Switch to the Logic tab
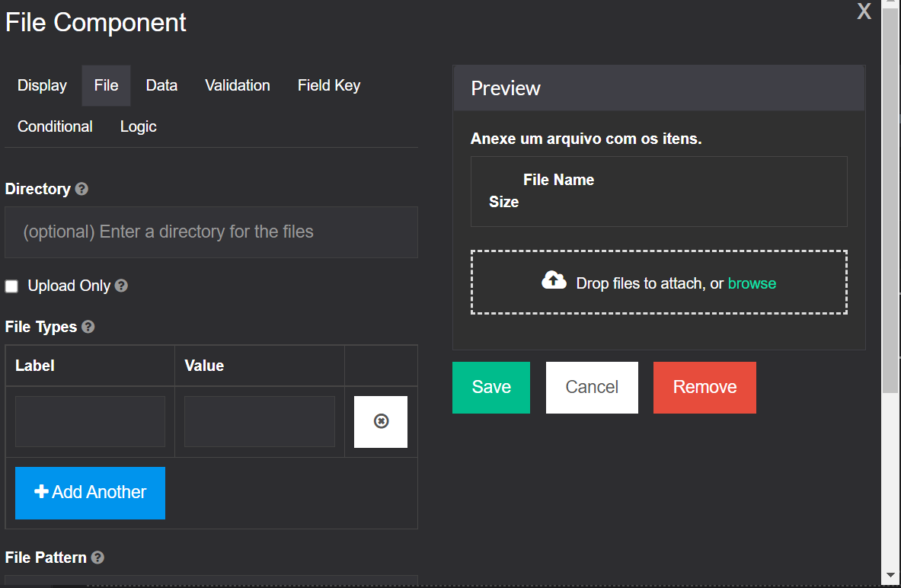Image resolution: width=901 pixels, height=588 pixels. point(139,126)
